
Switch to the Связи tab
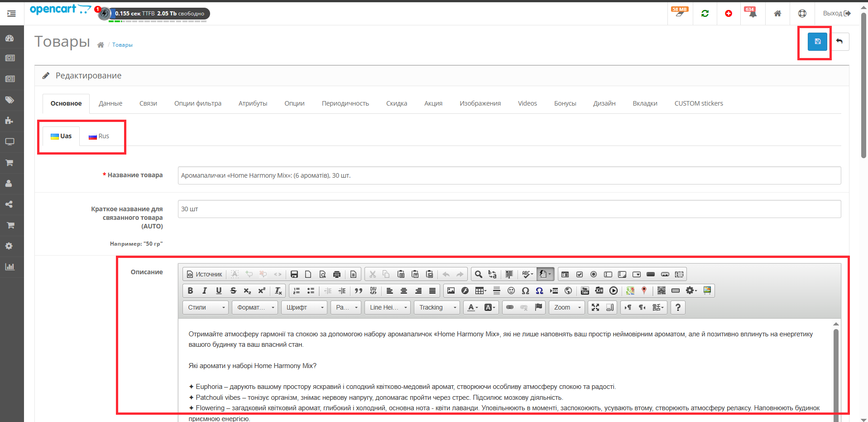click(148, 103)
